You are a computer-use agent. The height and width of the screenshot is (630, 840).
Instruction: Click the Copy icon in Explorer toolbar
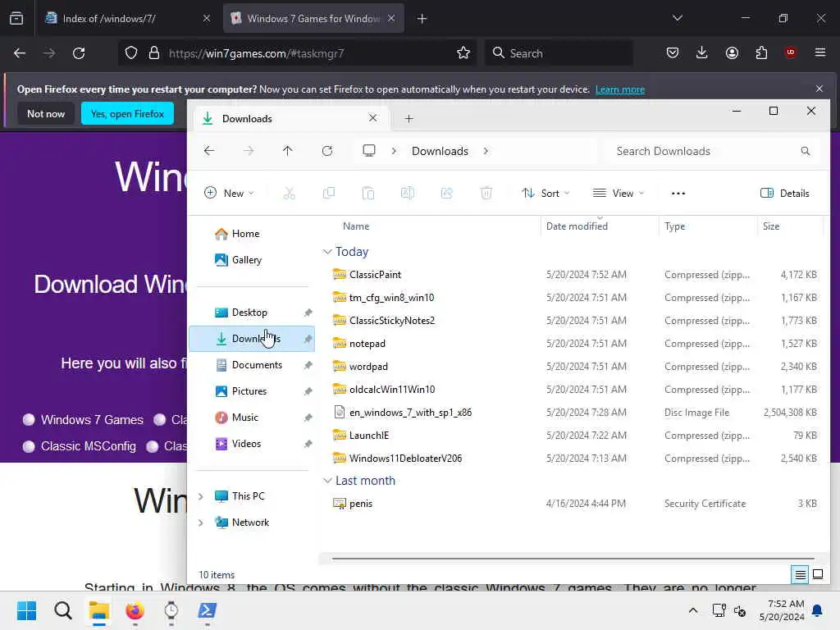point(329,194)
